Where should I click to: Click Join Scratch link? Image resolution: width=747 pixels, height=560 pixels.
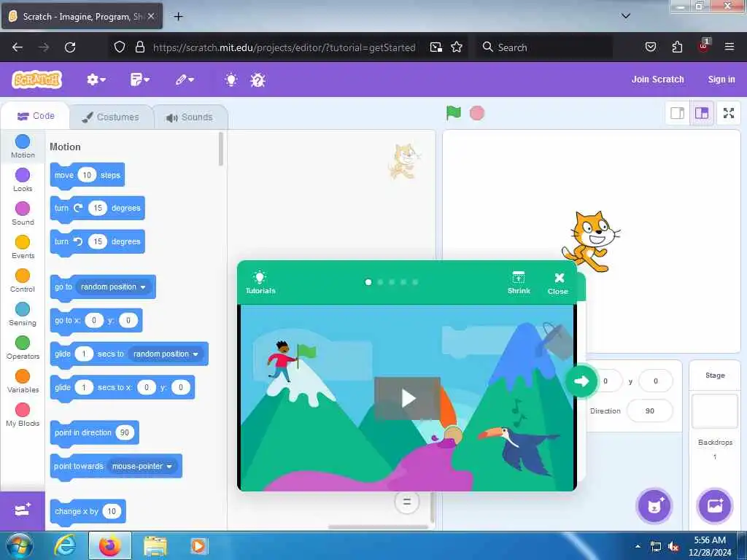pos(657,79)
